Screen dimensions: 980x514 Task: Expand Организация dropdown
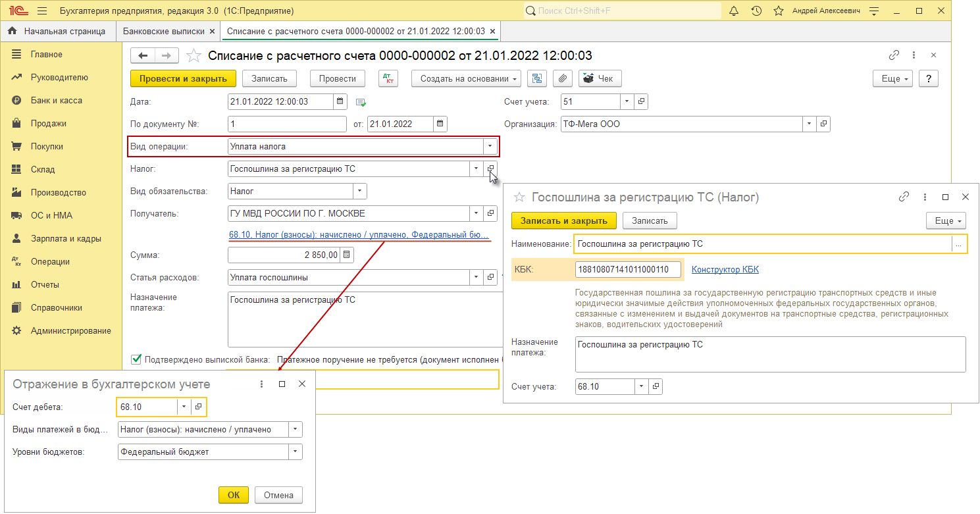pos(809,124)
